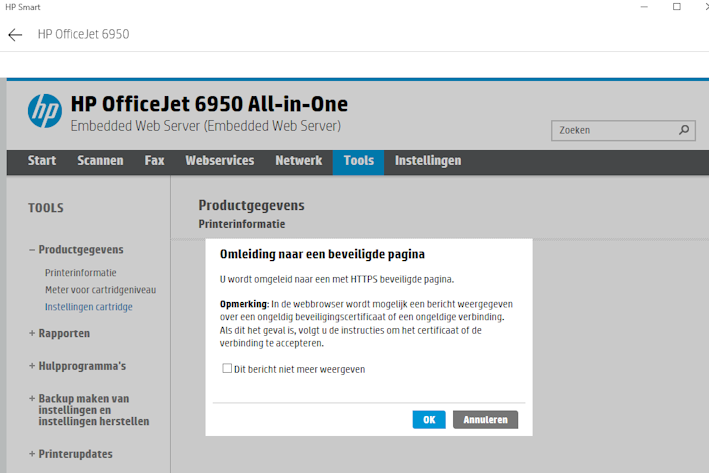Minimize the HP Smart window
The height and width of the screenshot is (473, 709).
coord(644,7)
